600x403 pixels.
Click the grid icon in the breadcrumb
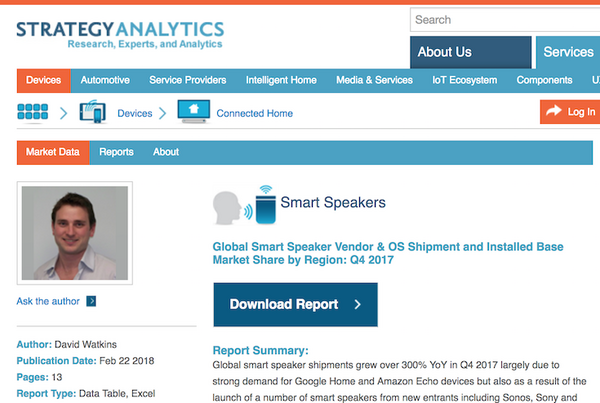tap(34, 113)
